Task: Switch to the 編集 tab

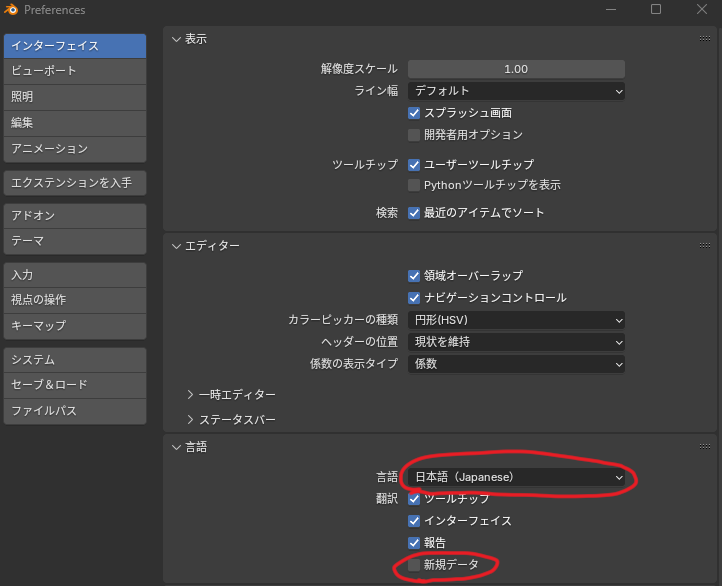Action: coord(75,123)
